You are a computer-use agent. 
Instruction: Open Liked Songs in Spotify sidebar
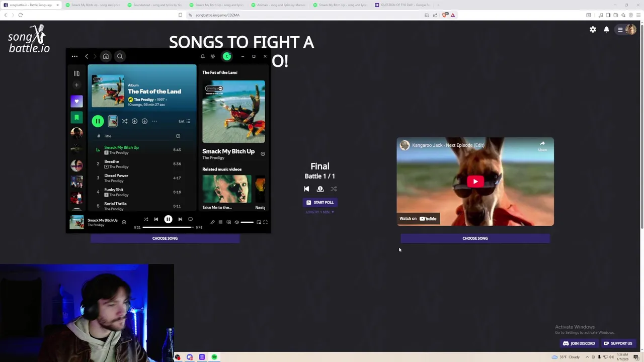(x=76, y=102)
